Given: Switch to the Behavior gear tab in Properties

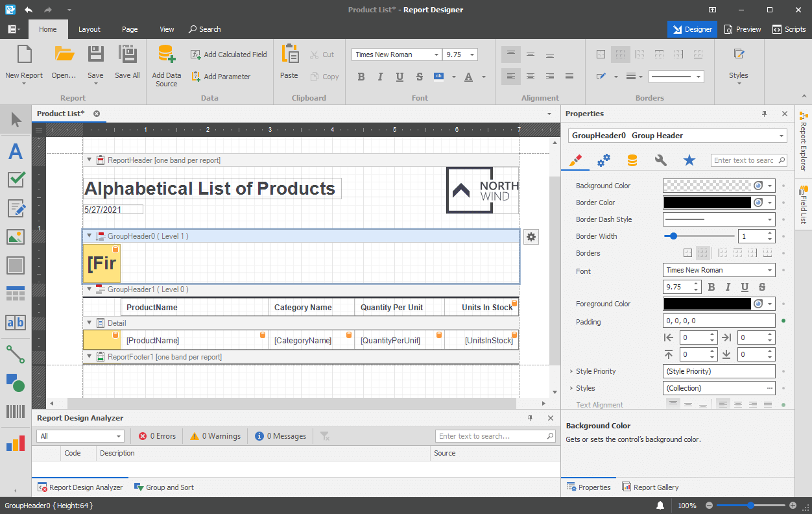Looking at the screenshot, I should (604, 160).
